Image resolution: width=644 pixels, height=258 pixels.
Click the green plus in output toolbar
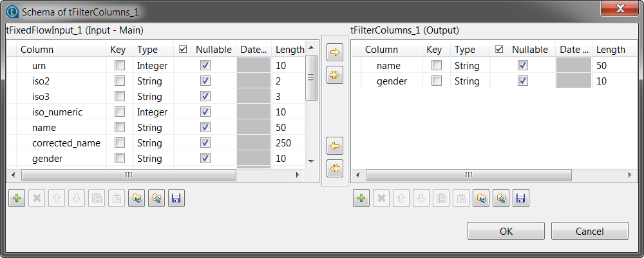pyautogui.click(x=361, y=199)
